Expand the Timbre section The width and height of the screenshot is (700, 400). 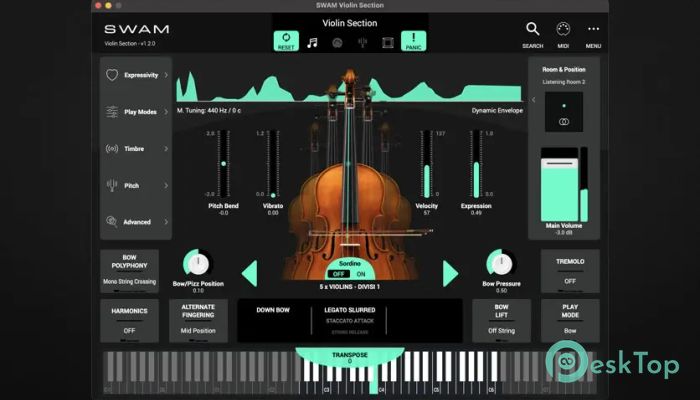[135, 148]
